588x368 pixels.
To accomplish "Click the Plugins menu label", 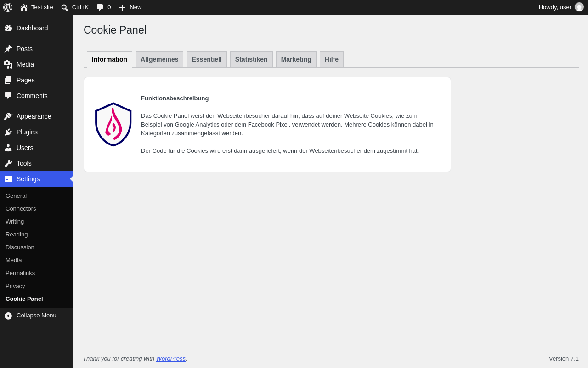I will (27, 132).
